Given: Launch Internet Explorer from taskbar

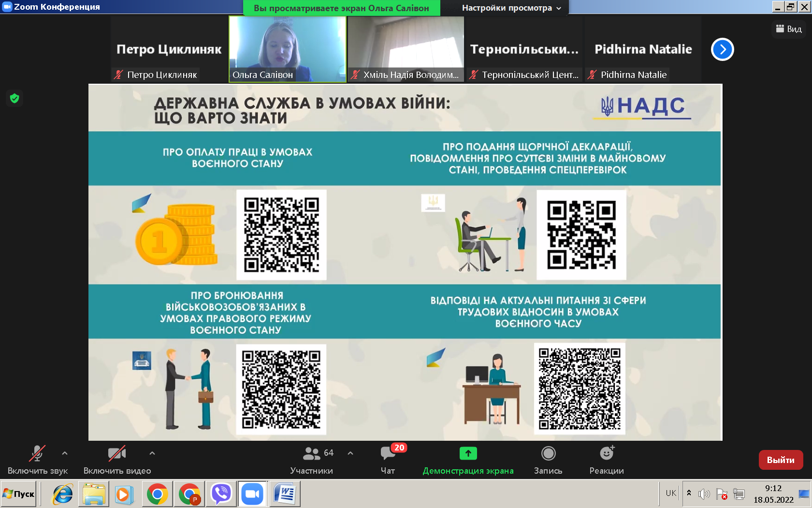Looking at the screenshot, I should [x=63, y=494].
